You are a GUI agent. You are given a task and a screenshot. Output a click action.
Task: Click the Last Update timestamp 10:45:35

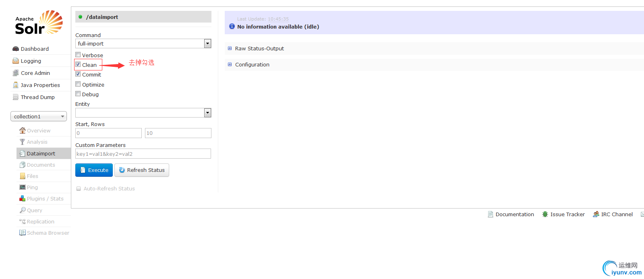click(278, 19)
